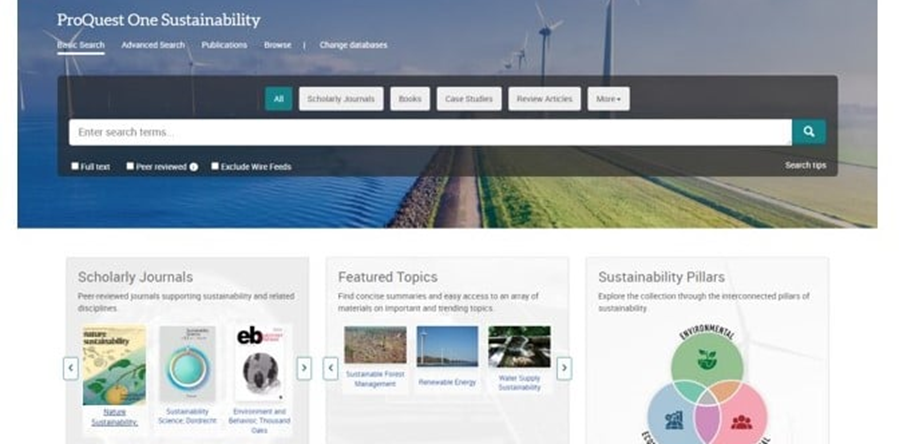Check the Peer reviewed checkbox
This screenshot has width=903, height=444.
130,166
